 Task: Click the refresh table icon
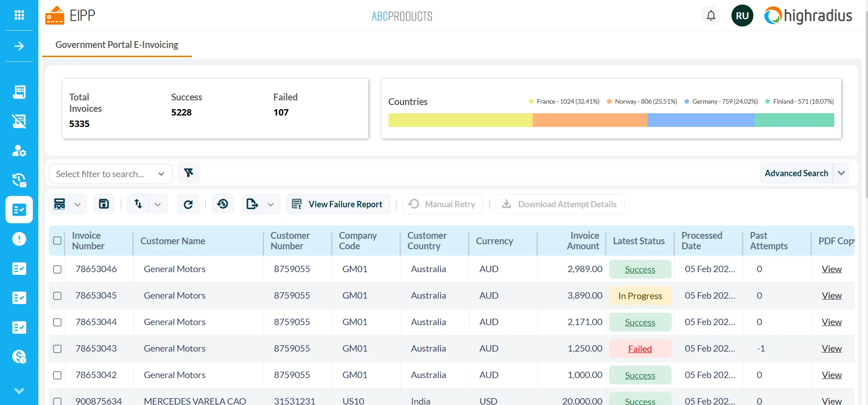(188, 204)
